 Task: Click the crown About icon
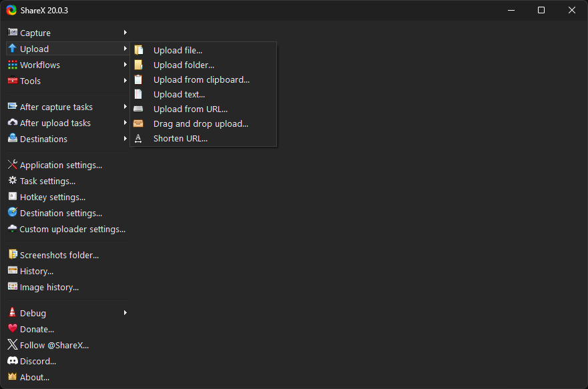(x=13, y=376)
